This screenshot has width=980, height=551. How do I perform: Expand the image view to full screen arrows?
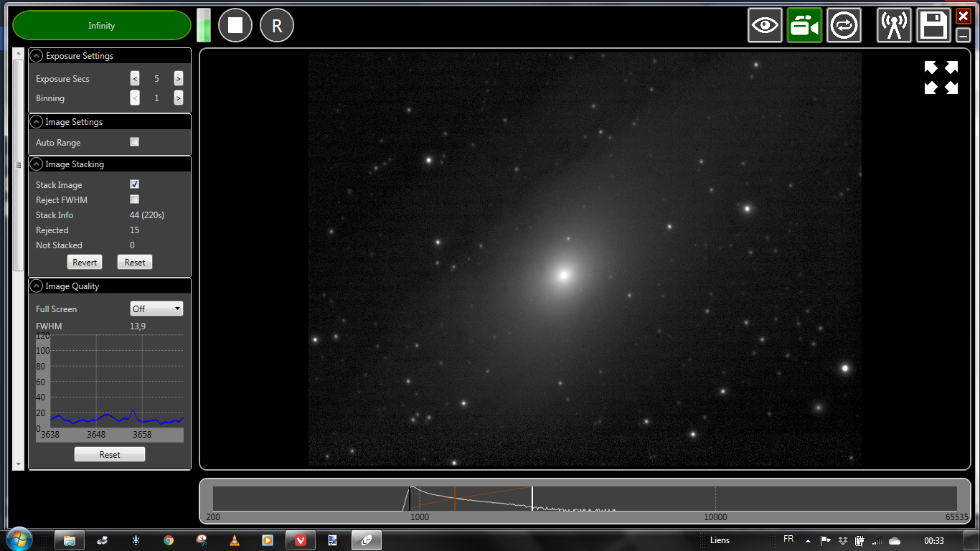point(941,77)
